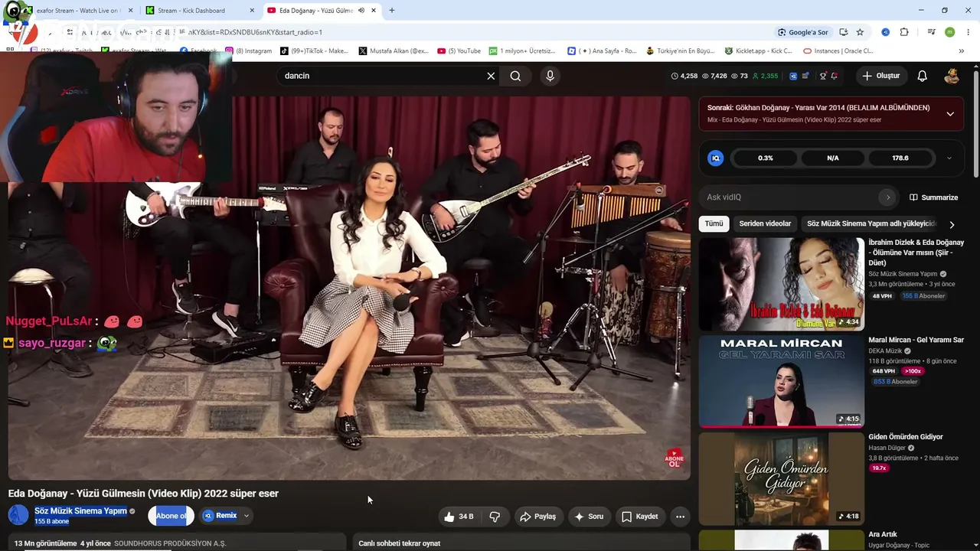This screenshot has width=980, height=551.
Task: Save video with Kaydet button
Action: (639, 517)
